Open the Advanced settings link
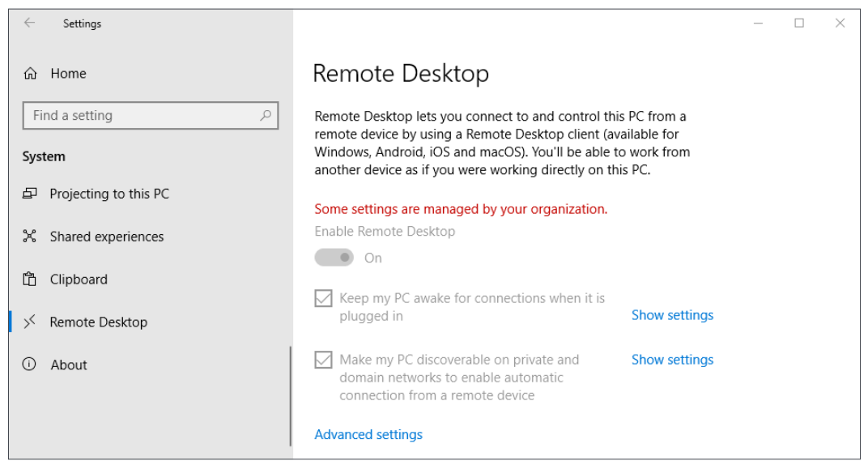Viewport: 868px width, 465px height. [x=368, y=435]
